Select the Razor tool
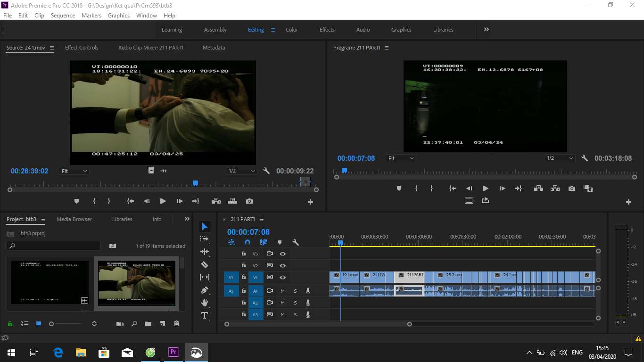Image resolution: width=644 pixels, height=362 pixels. (205, 264)
